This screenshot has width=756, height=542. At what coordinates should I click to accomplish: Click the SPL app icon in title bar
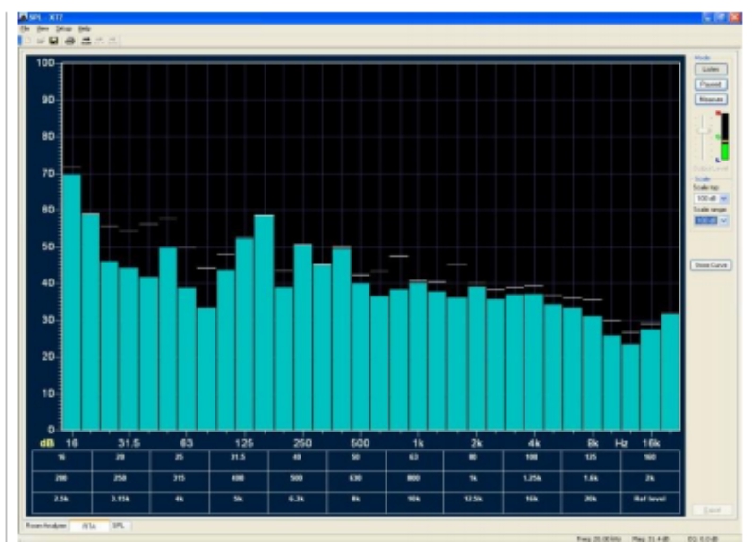coord(24,18)
